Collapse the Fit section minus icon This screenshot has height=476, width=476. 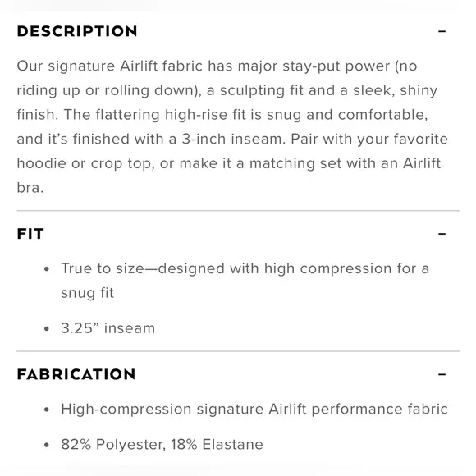point(442,234)
